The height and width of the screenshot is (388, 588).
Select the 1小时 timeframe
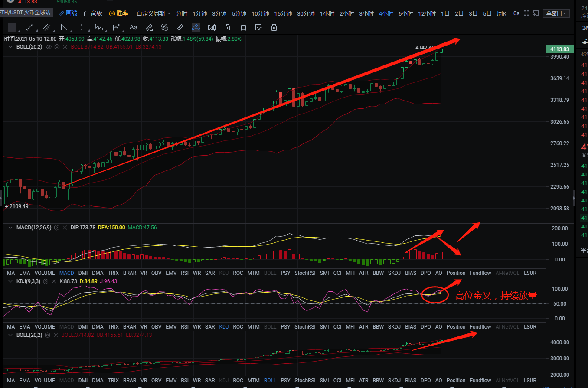click(x=327, y=13)
